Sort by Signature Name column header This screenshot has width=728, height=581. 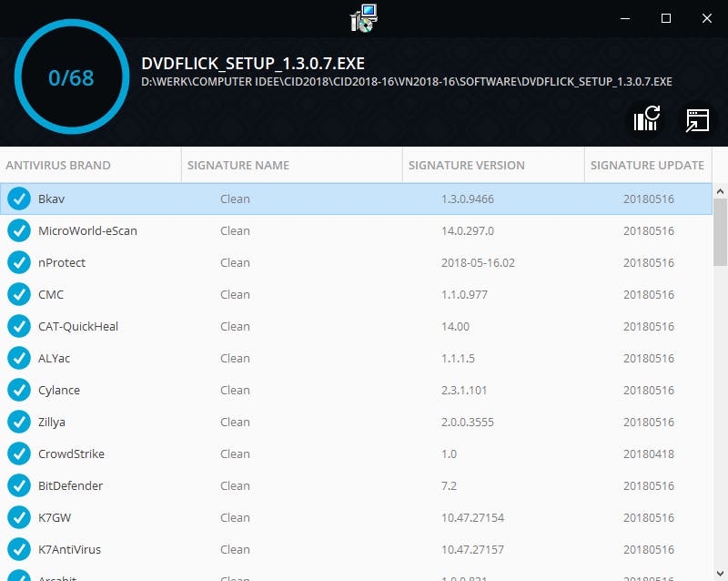click(x=292, y=165)
